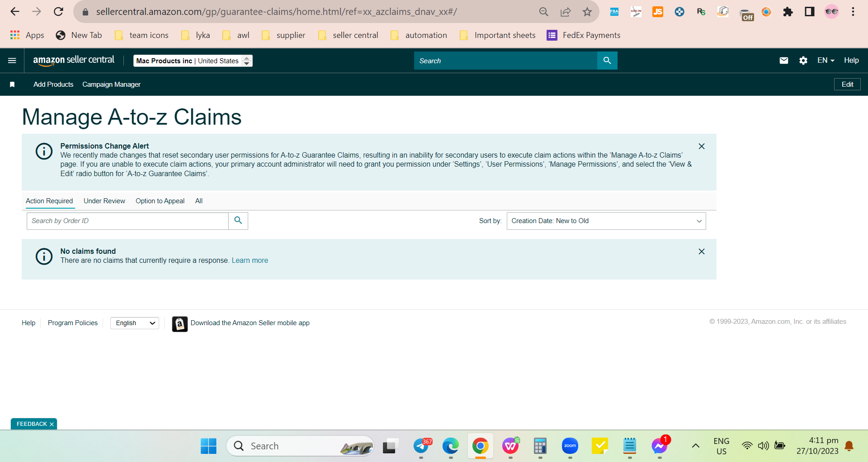Screen dimensions: 868x462
Task: Click the Amazon Seller mobile app icon
Action: pos(179,323)
